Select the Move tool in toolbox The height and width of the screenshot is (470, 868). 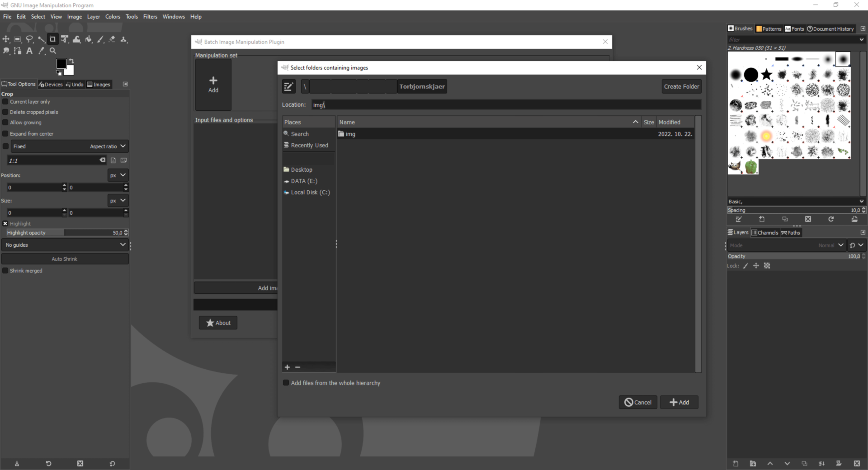tap(6, 39)
